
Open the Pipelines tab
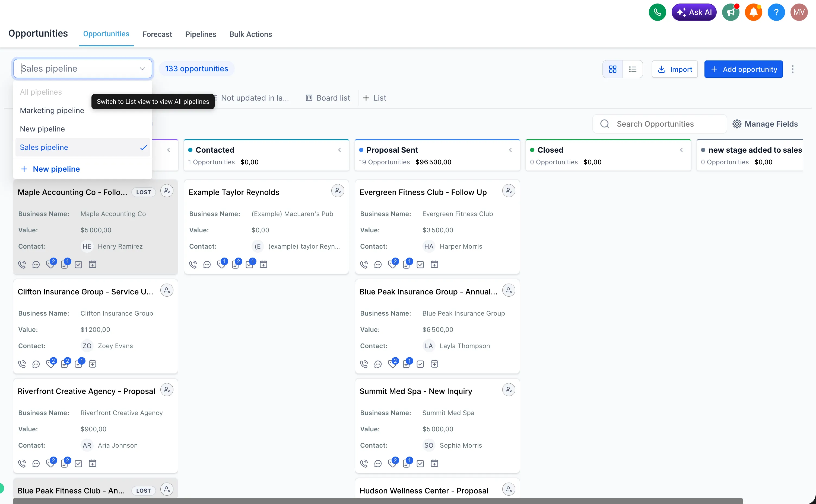point(201,34)
